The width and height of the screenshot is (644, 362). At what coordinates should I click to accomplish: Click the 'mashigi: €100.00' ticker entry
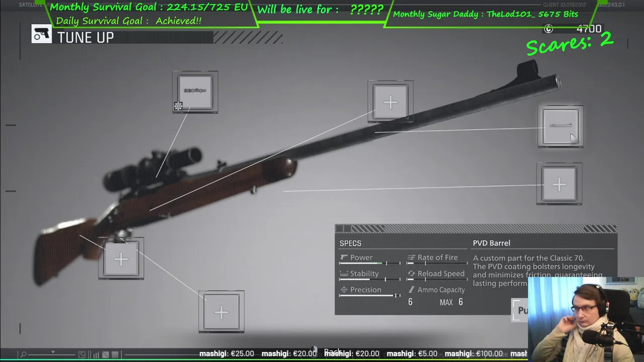(x=473, y=354)
